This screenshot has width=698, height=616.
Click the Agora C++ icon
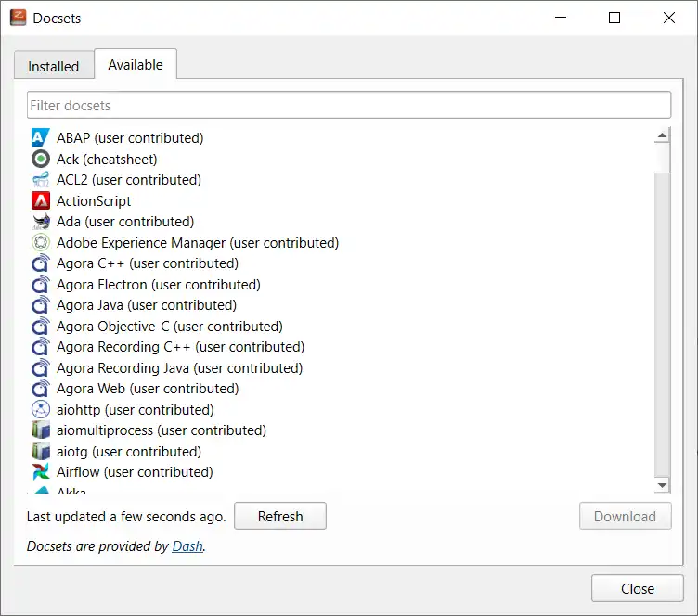point(41,263)
